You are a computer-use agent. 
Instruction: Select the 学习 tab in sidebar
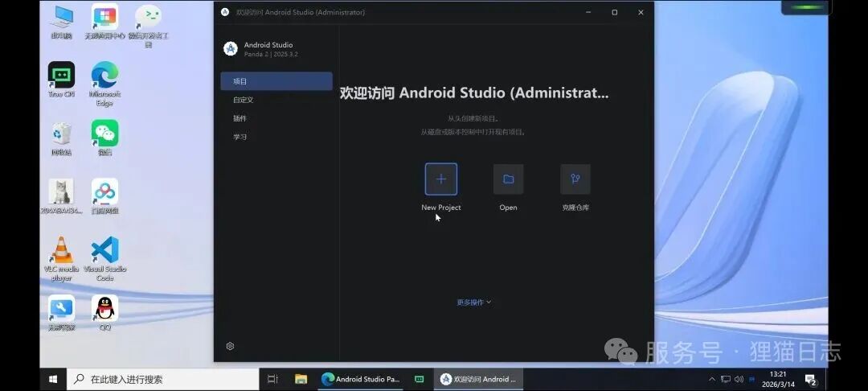pos(276,137)
